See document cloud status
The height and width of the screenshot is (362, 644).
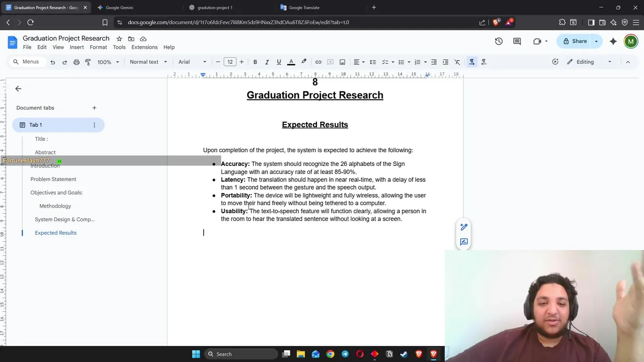(143, 39)
